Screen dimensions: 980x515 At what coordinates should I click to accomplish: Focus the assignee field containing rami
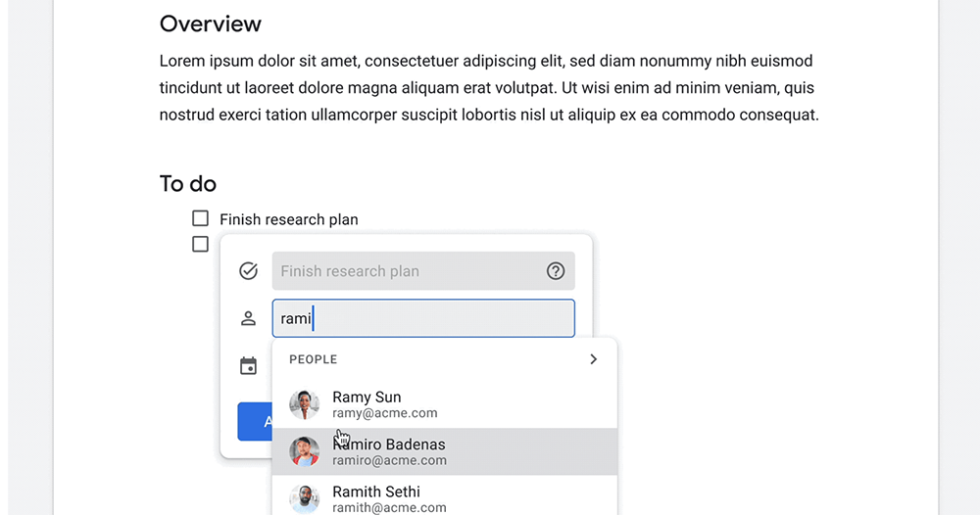pyautogui.click(x=423, y=318)
